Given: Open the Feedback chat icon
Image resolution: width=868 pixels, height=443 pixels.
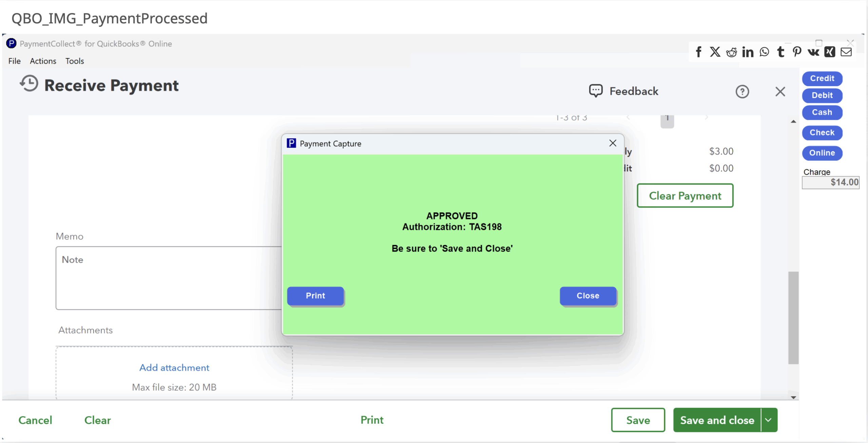Looking at the screenshot, I should coord(596,91).
